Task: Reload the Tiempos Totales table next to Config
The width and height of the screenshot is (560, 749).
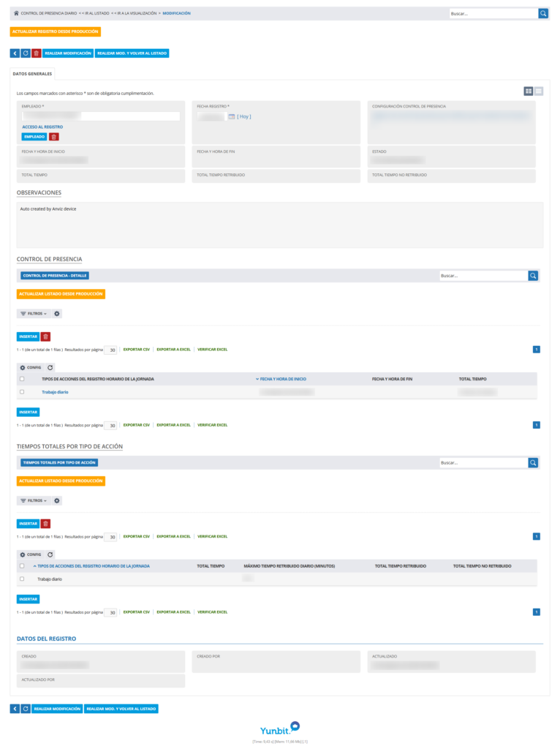Action: tap(50, 554)
